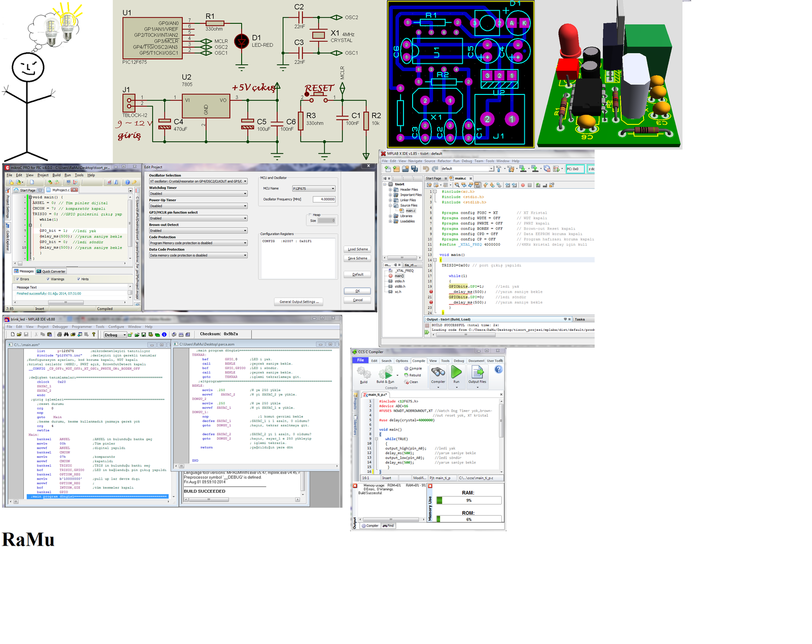Screen dimensions: 812x644
Task: Click the green rerun arrows in MPLAB X output
Action: (x=427, y=332)
